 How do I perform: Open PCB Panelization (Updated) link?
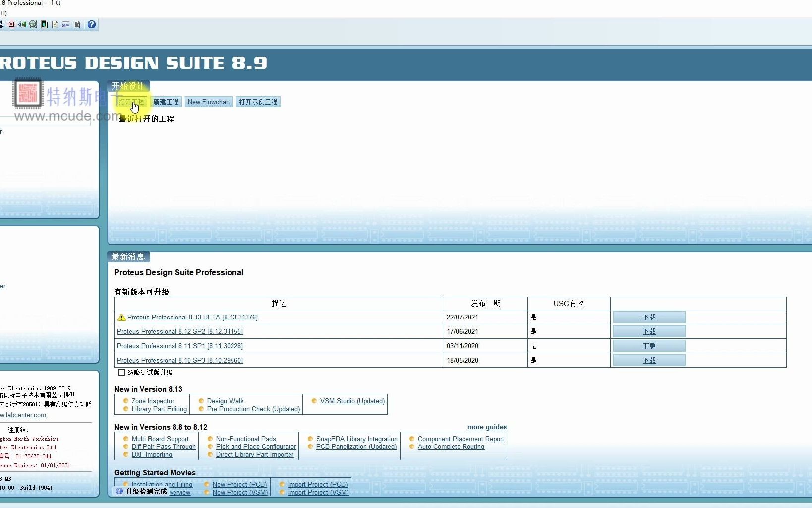(356, 446)
